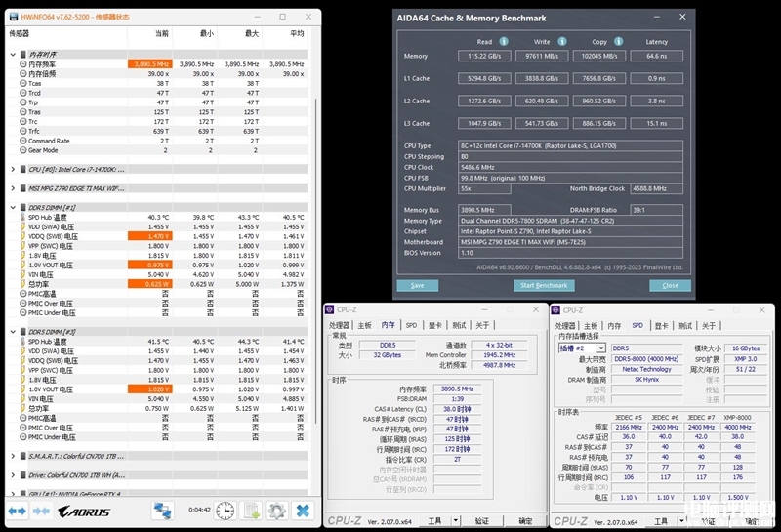Image resolution: width=781 pixels, height=532 pixels.
Task: Collapse the DDR5 DIMM [#1] group
Action: pos(13,207)
